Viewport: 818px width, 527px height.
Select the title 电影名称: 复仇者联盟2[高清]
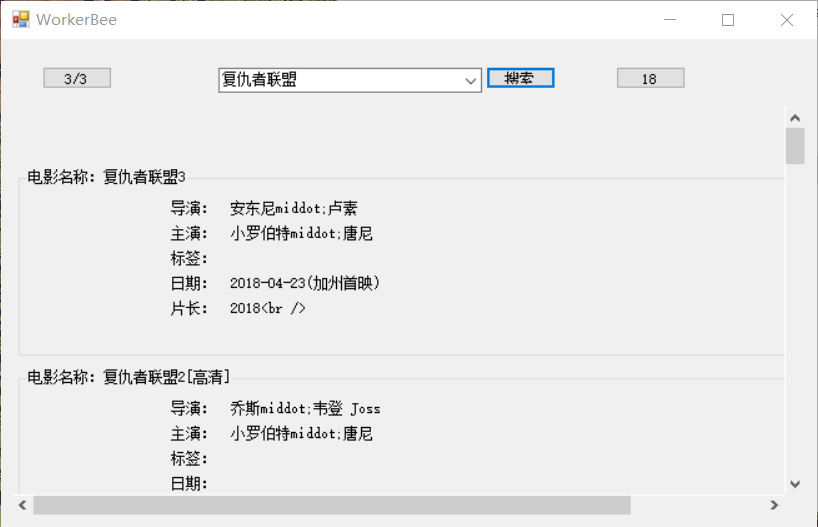pos(128,377)
